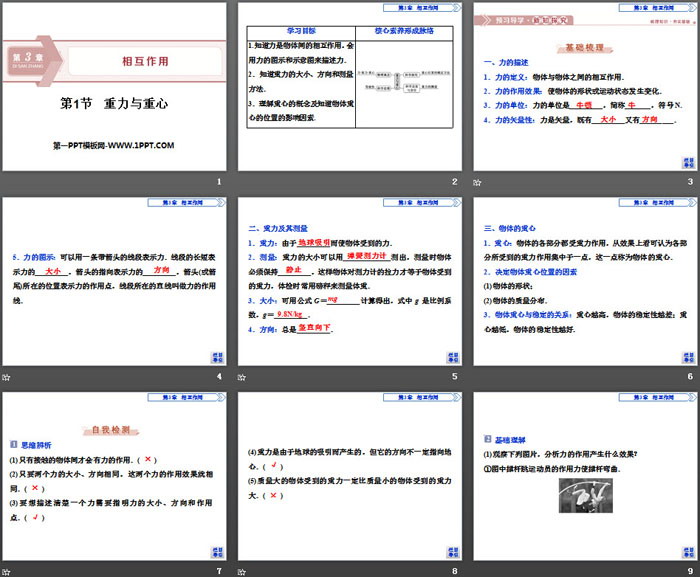The width and height of the screenshot is (700, 577).
Task: Click the animation star icon under slide 5
Action: (240, 376)
